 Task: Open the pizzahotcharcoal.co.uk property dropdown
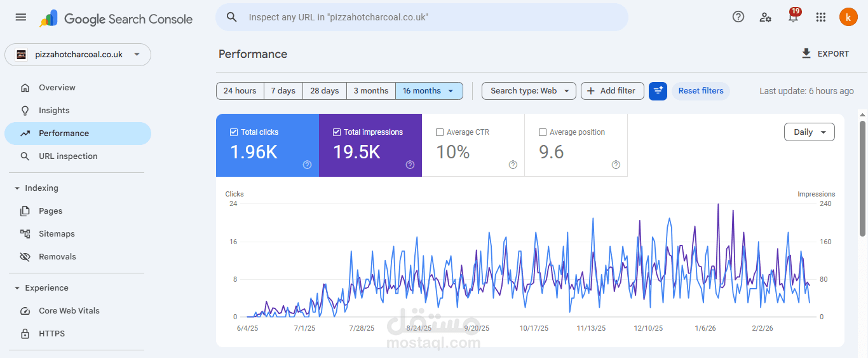coord(78,55)
